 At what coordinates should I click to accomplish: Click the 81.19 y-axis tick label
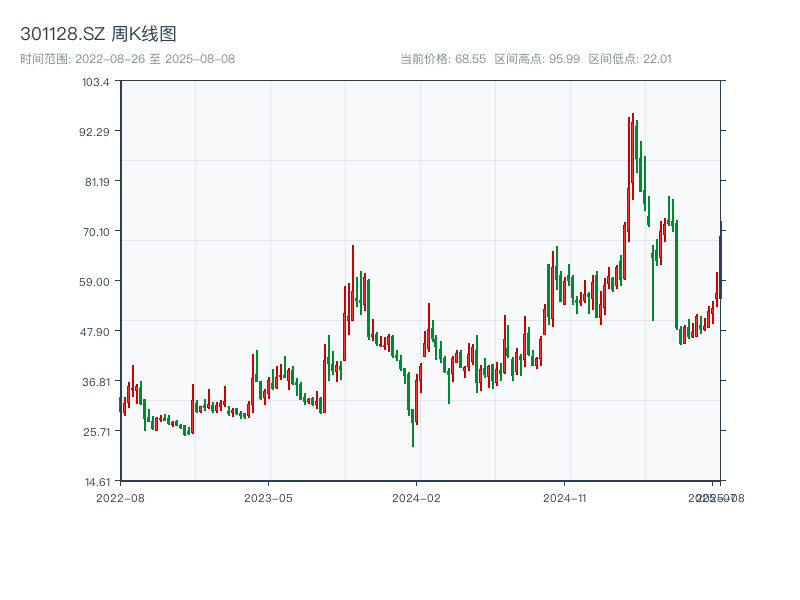pyautogui.click(x=96, y=181)
